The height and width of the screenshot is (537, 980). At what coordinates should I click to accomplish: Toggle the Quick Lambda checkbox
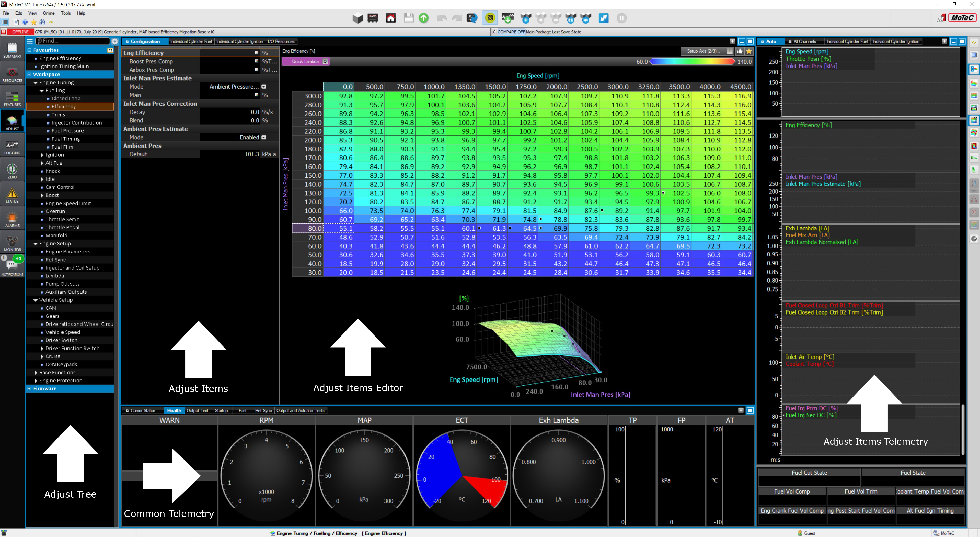click(325, 62)
